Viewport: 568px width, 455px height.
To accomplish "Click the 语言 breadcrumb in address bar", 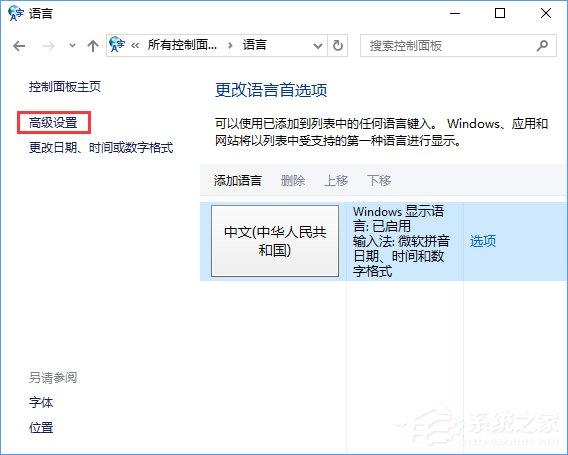I will point(254,45).
